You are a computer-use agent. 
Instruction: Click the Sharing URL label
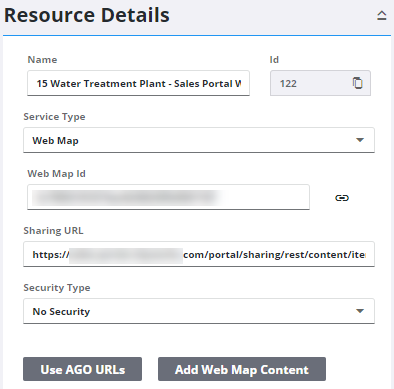click(x=53, y=231)
